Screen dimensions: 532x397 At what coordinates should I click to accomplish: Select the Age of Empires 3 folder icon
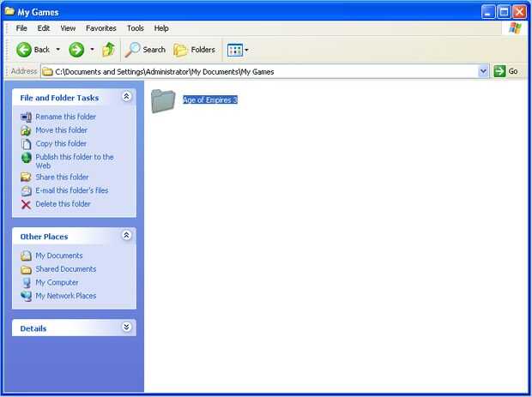point(163,100)
